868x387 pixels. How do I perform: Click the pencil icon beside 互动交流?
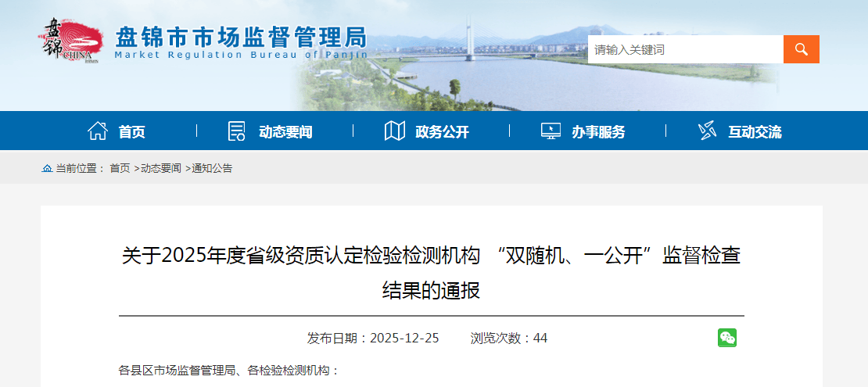click(x=707, y=131)
